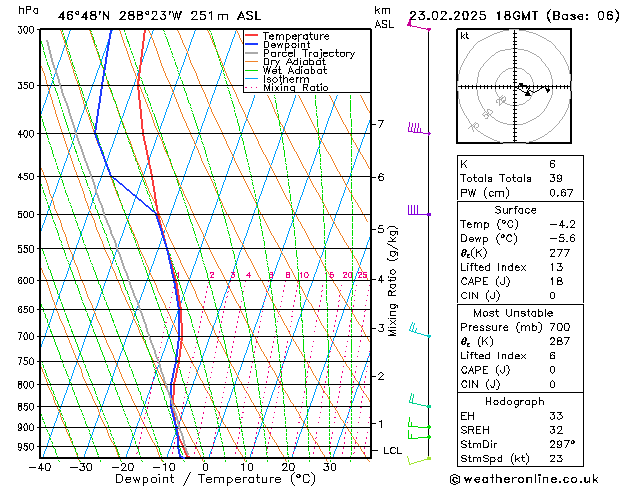This screenshot has width=629, height=486.
Task: Click the Surface section header
Action: [514, 211]
